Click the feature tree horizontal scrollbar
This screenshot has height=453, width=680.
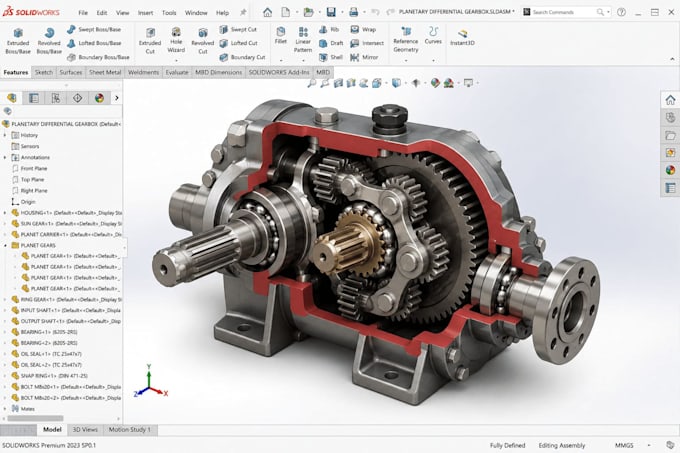click(x=36, y=418)
